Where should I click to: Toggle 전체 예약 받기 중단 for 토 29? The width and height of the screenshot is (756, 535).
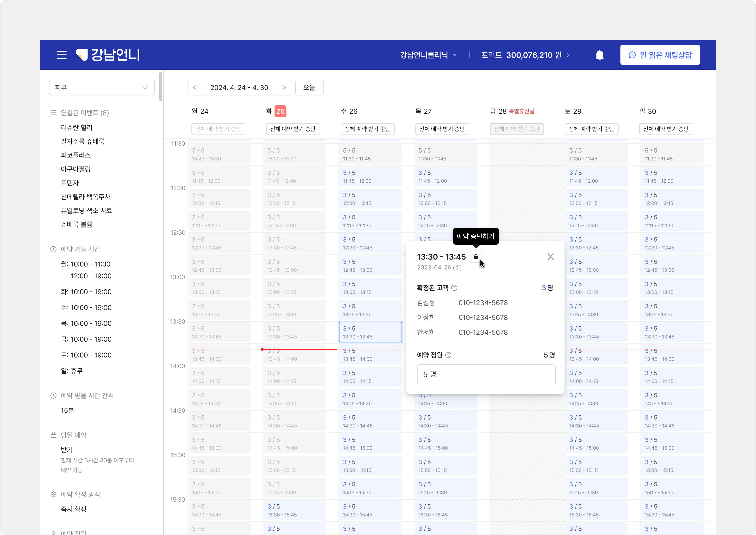pos(591,129)
